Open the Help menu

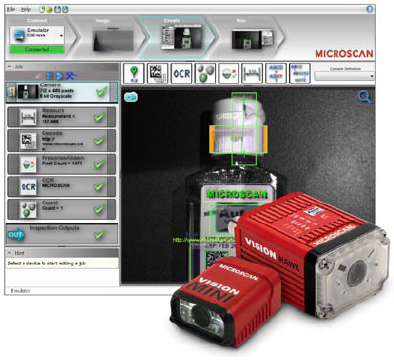26,9
